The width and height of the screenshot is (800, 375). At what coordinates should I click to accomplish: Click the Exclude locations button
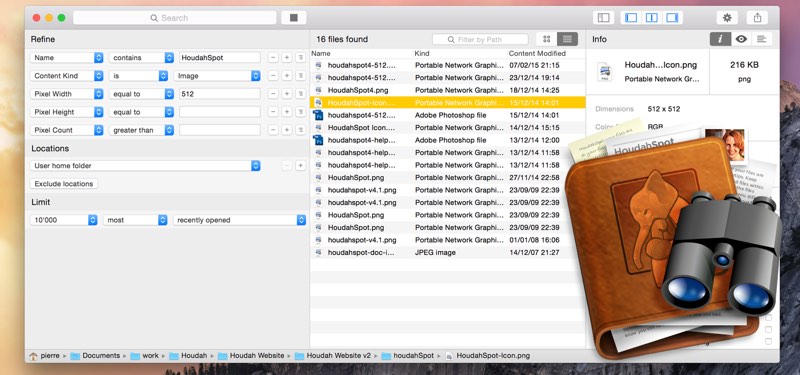(x=64, y=184)
